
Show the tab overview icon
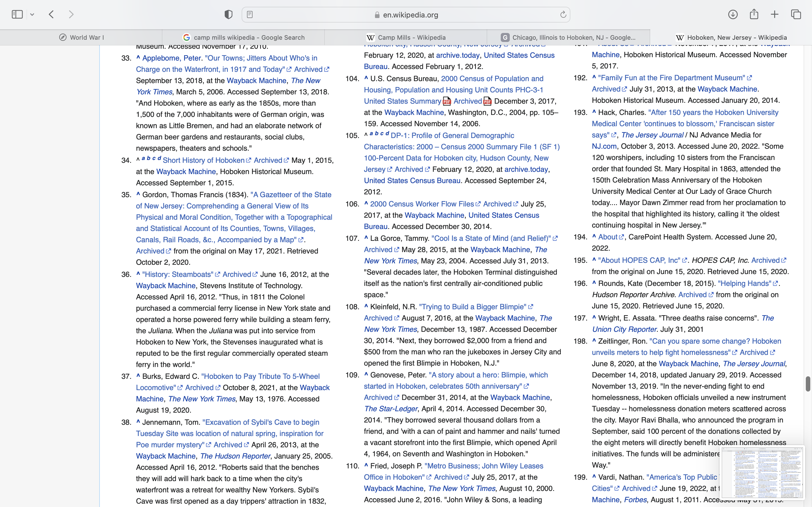tap(796, 14)
